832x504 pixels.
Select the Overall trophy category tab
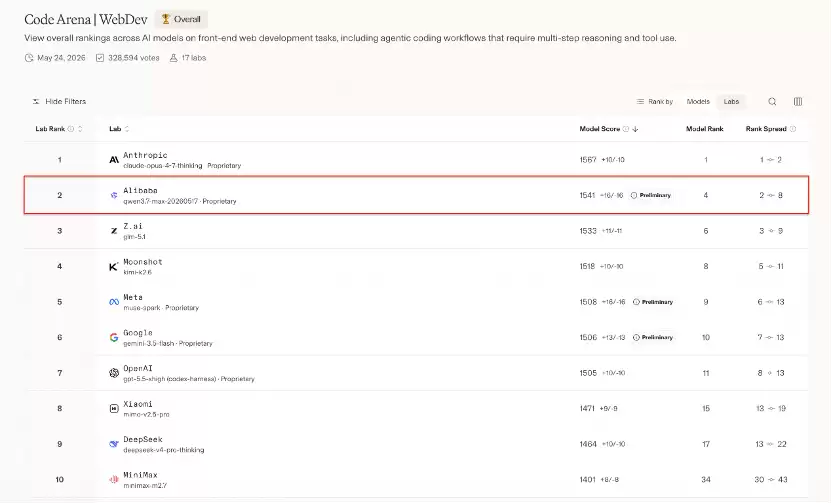(x=181, y=19)
